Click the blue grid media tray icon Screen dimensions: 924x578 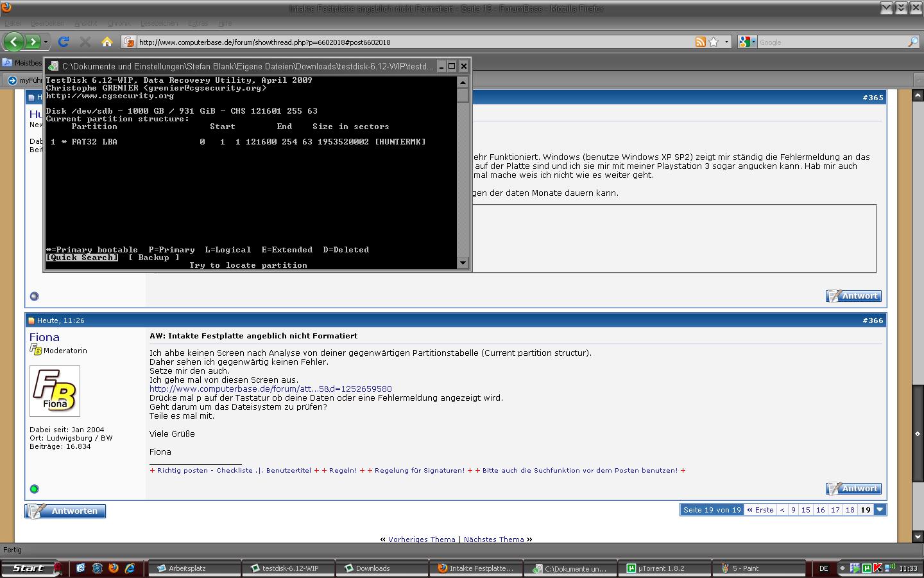pyautogui.click(x=855, y=568)
